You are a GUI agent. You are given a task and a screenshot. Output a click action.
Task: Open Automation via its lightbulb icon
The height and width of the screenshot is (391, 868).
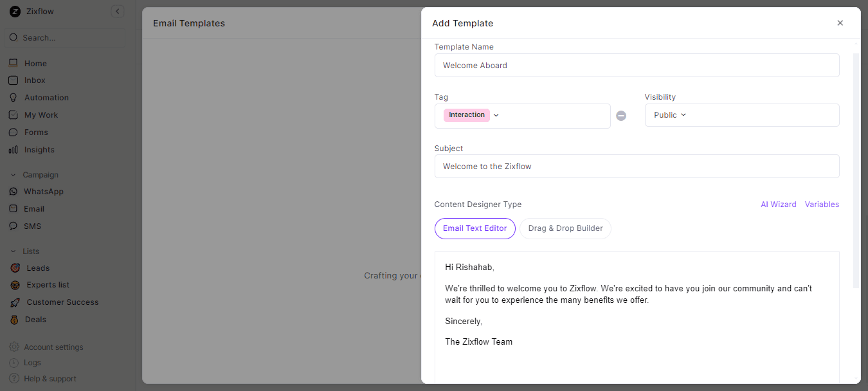pyautogui.click(x=14, y=98)
